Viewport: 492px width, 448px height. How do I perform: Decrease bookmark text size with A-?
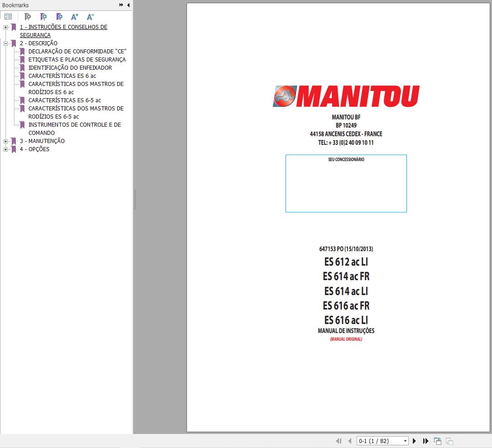pyautogui.click(x=90, y=17)
